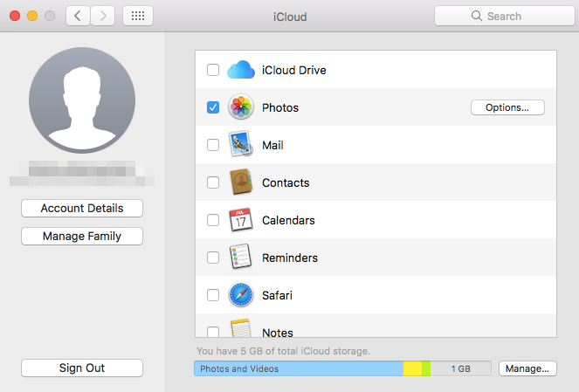Click the 1 GB free storage segment

(460, 368)
